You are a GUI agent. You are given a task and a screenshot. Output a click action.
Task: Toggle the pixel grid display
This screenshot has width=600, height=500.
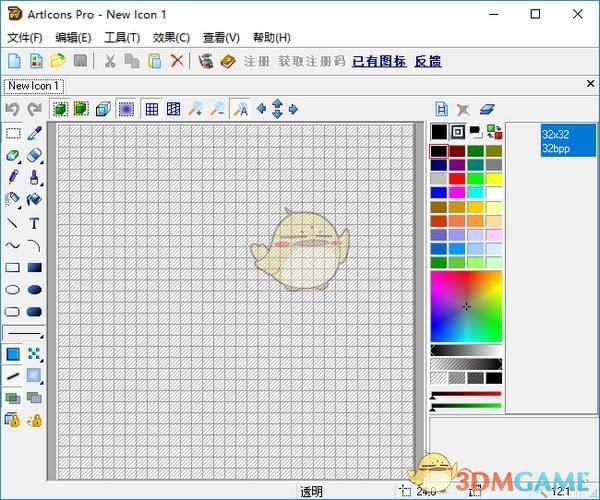click(152, 109)
